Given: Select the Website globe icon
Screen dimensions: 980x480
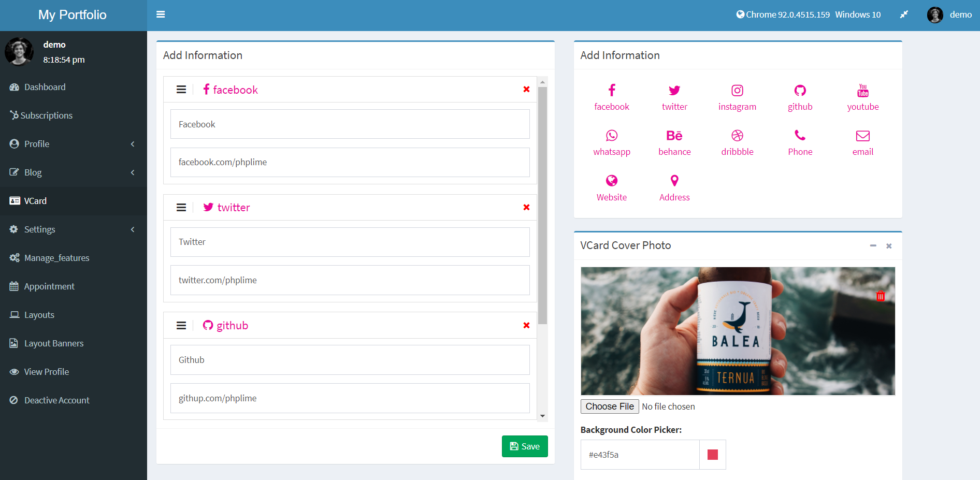Looking at the screenshot, I should 612,187.
